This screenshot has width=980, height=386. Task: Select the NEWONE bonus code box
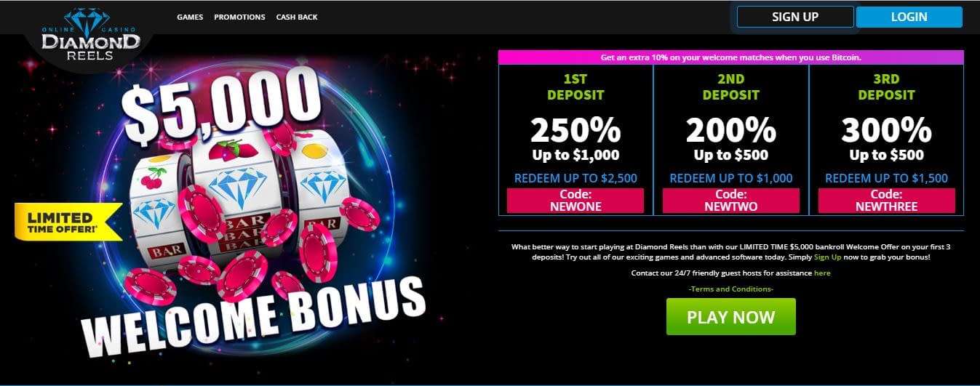575,201
